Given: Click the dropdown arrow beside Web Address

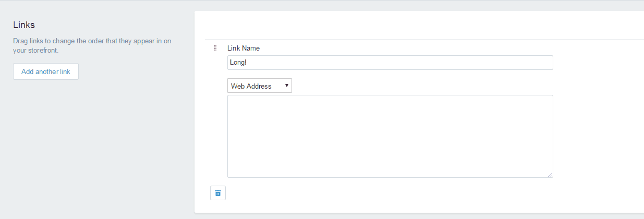Looking at the screenshot, I should 287,86.
